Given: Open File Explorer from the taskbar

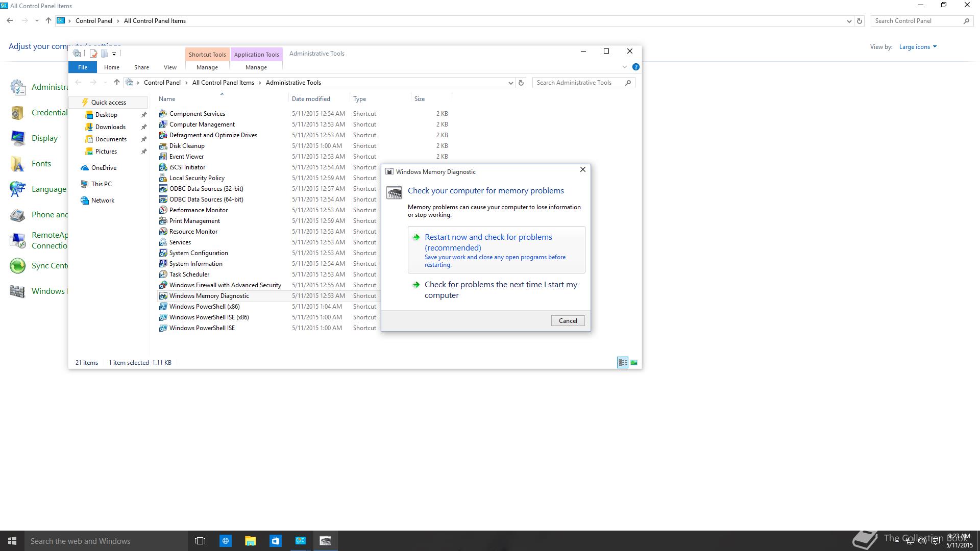Looking at the screenshot, I should pos(250,541).
